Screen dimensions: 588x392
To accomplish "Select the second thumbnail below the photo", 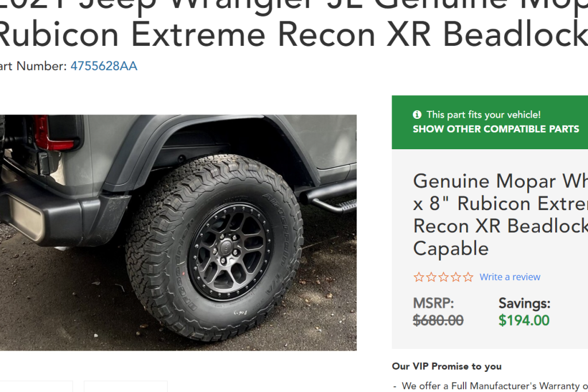I will click(126, 386).
